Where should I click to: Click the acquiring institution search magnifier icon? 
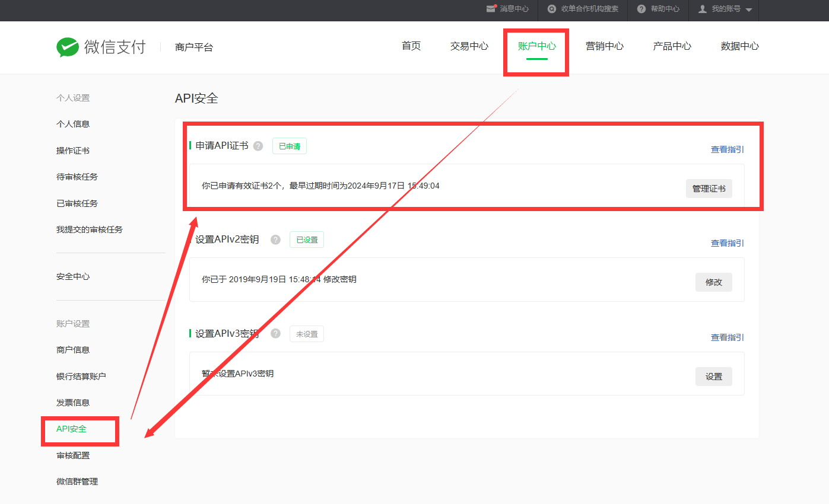point(552,9)
